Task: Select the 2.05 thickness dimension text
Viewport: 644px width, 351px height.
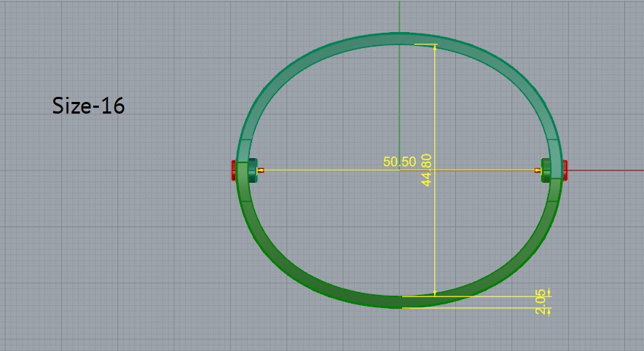Action: point(541,301)
